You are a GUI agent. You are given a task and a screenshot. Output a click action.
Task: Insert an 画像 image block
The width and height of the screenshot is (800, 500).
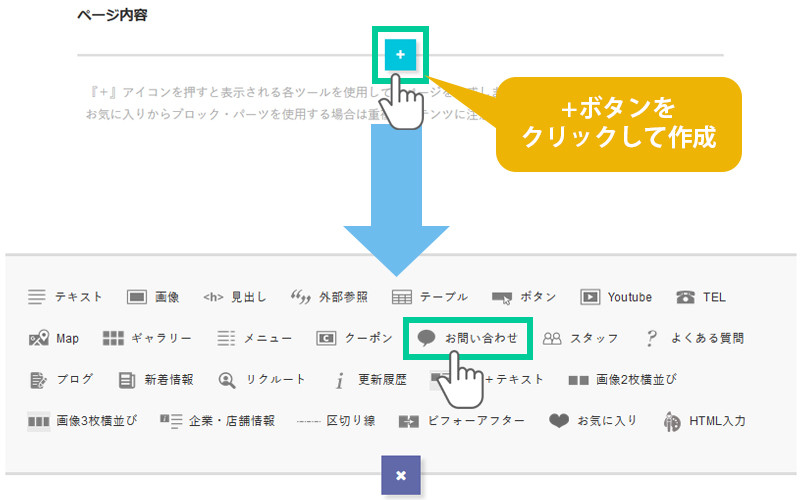tap(153, 297)
